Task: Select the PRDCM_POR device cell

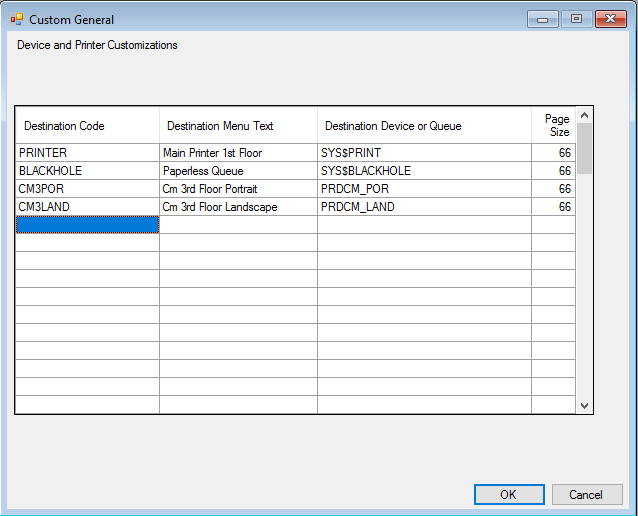Action: tap(424, 188)
